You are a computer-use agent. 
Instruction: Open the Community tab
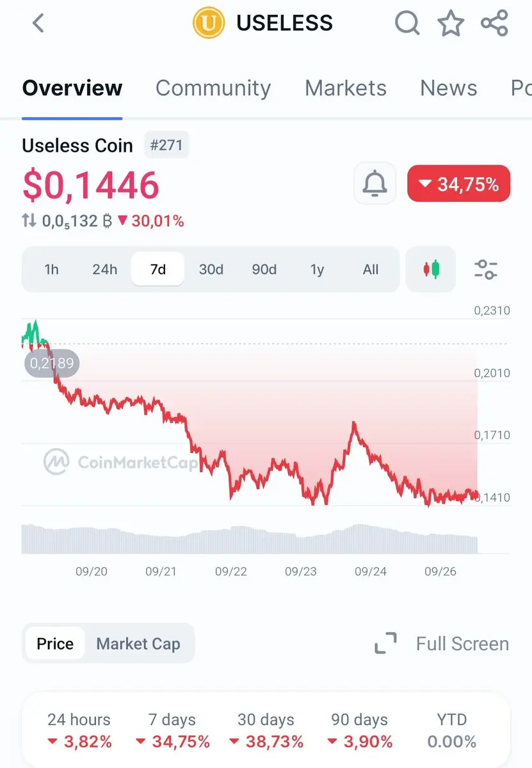(213, 88)
